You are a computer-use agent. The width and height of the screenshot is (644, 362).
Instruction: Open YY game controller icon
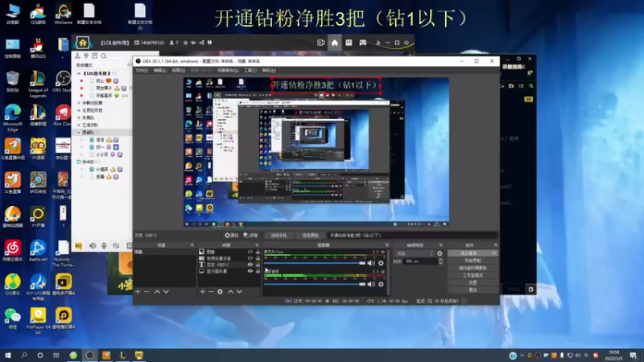tap(363, 43)
